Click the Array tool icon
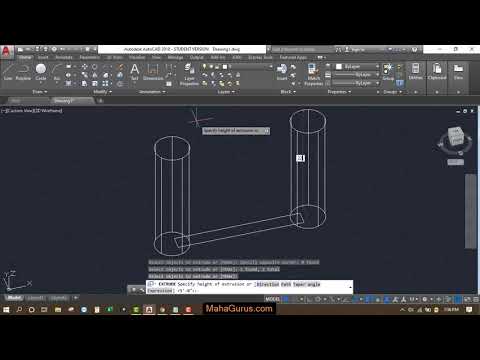Viewport: 480px width, 360px height. [x=105, y=83]
